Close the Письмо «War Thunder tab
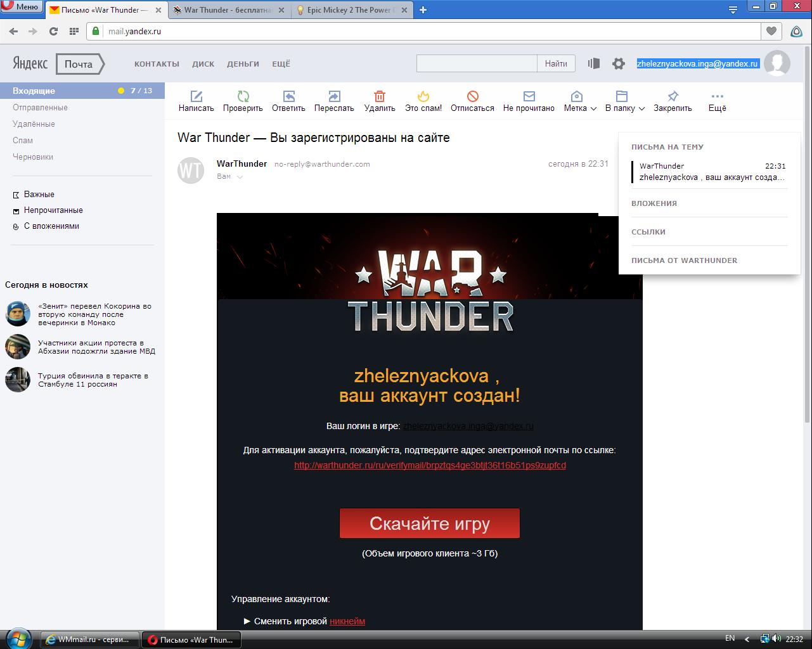The image size is (812, 649). [158, 10]
